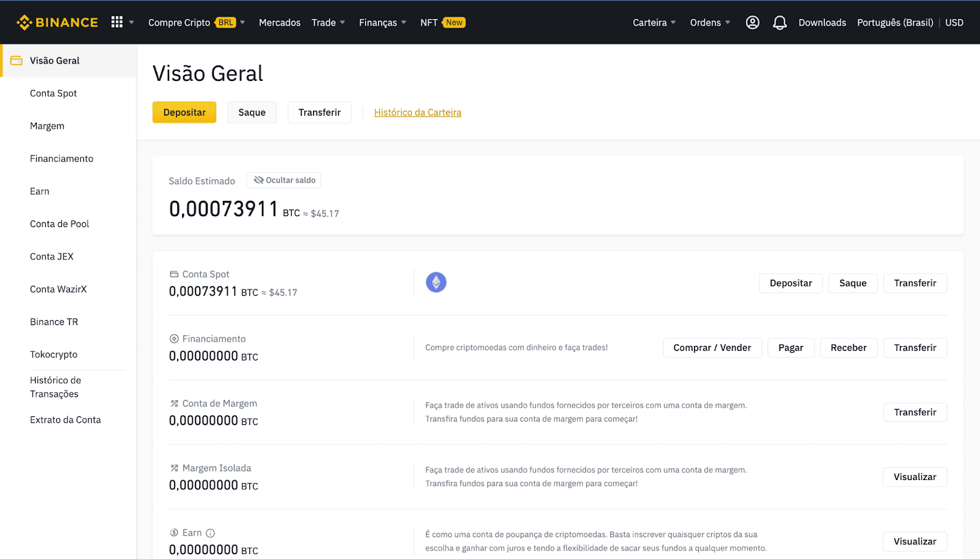Open the apps grid menu icon
The image size is (980, 559).
point(117,22)
